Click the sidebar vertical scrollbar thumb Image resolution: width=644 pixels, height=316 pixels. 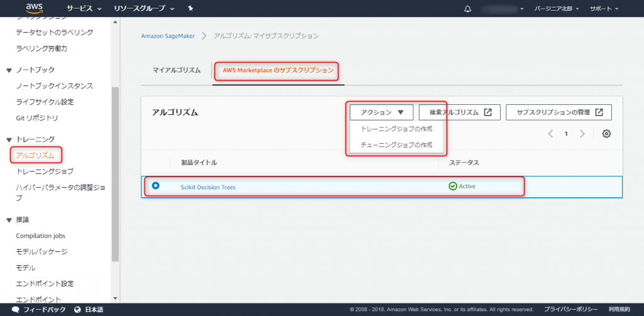pos(115,175)
